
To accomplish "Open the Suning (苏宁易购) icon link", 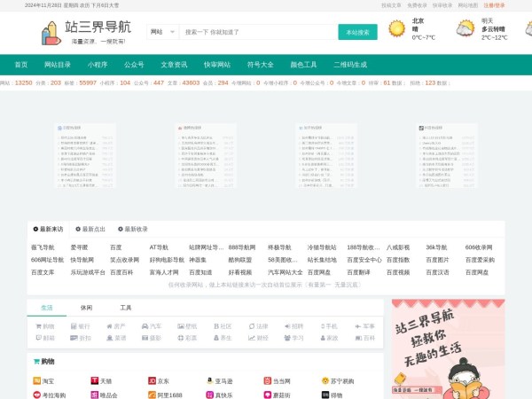I will 325,380.
